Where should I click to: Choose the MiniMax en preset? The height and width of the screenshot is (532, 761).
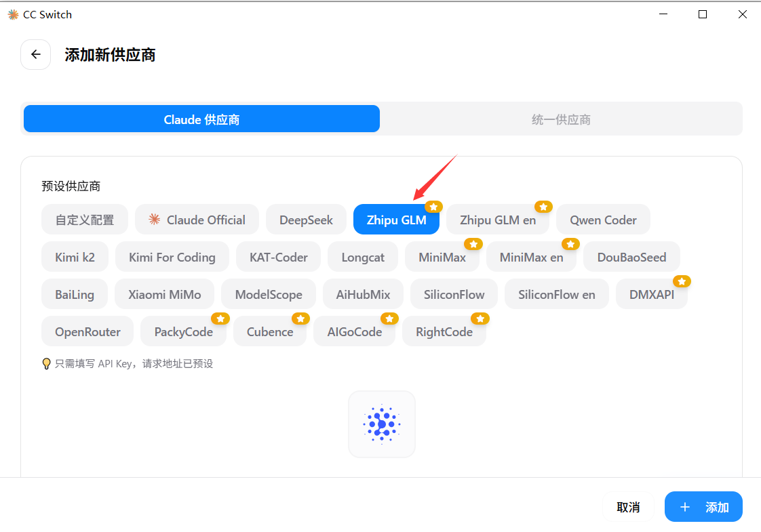[x=532, y=257]
